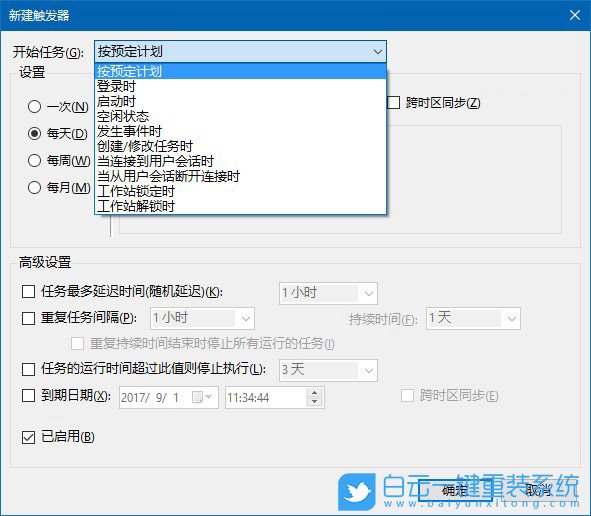Select 空闲状态 from the list
The image size is (591, 516).
tap(240, 116)
